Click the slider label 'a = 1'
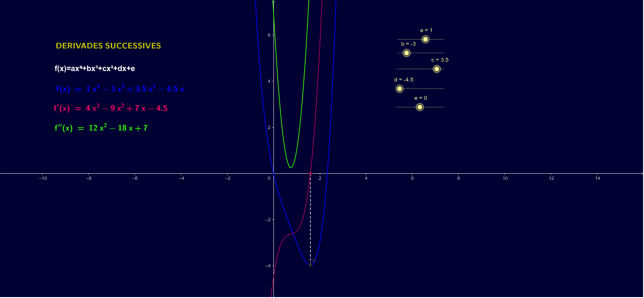644x298 pixels. pyautogui.click(x=426, y=30)
